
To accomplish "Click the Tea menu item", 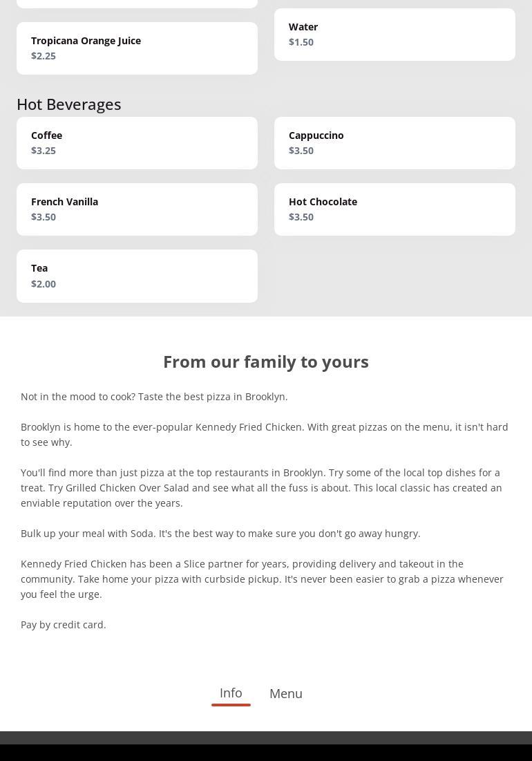I will tap(137, 276).
